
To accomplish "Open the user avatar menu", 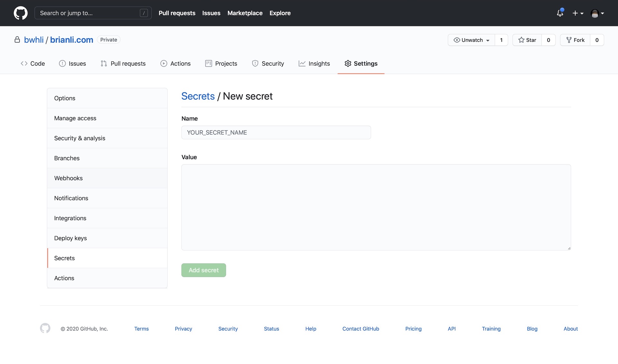I will coord(597,13).
